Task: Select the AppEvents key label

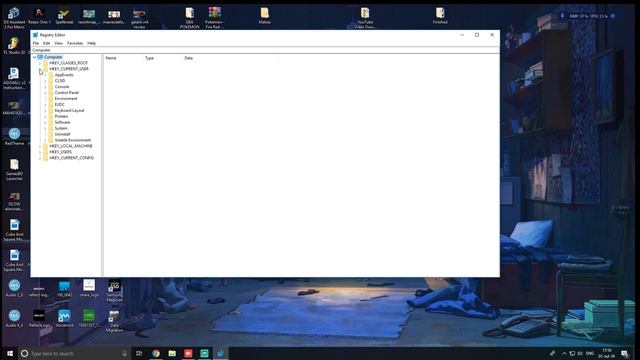Action: [64, 75]
